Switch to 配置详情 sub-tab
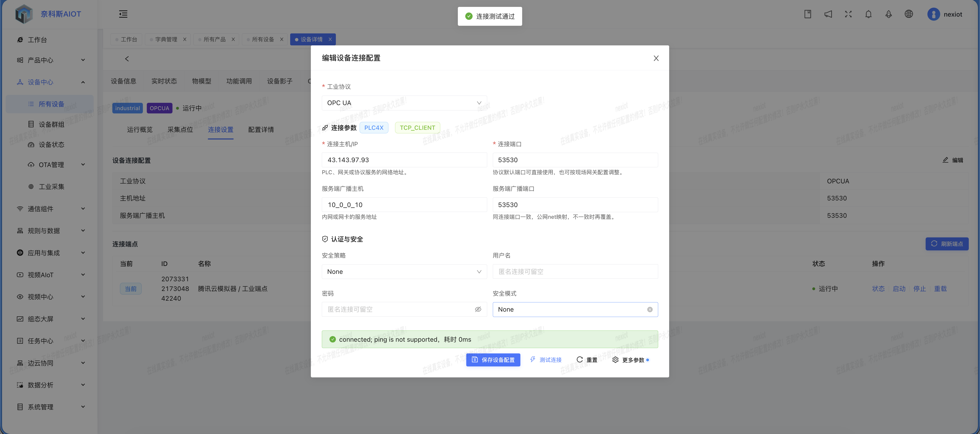The image size is (980, 434). (x=261, y=130)
